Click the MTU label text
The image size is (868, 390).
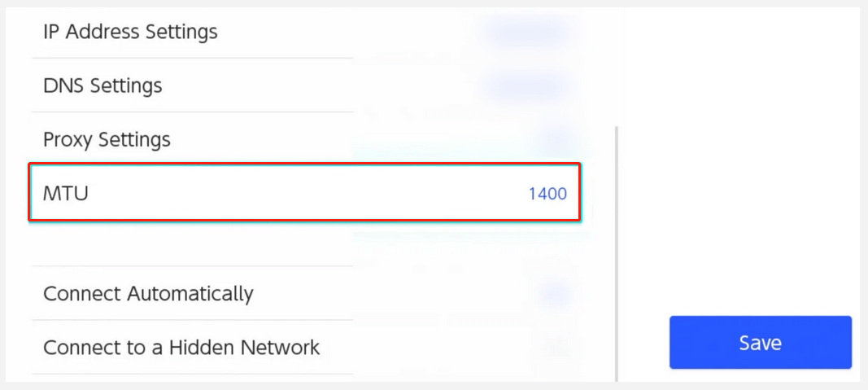coord(66,193)
